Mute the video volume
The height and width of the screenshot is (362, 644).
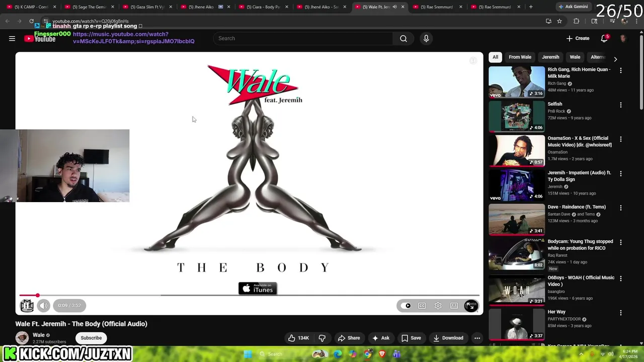pos(44,305)
